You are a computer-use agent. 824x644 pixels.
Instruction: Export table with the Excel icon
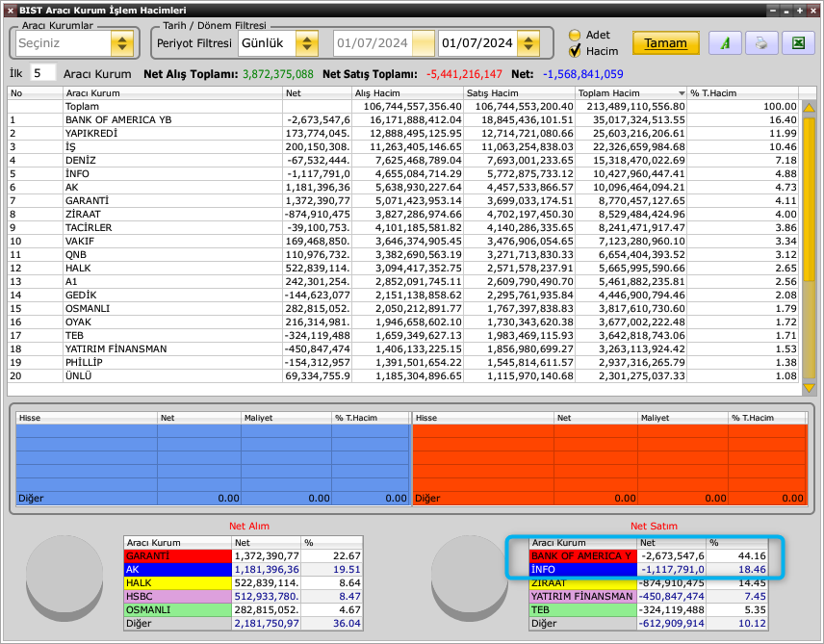click(x=798, y=43)
